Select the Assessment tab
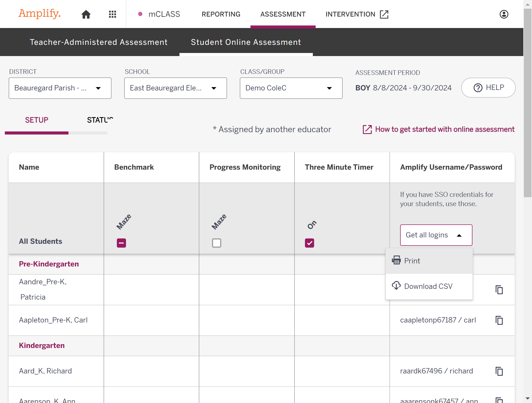 coord(283,14)
